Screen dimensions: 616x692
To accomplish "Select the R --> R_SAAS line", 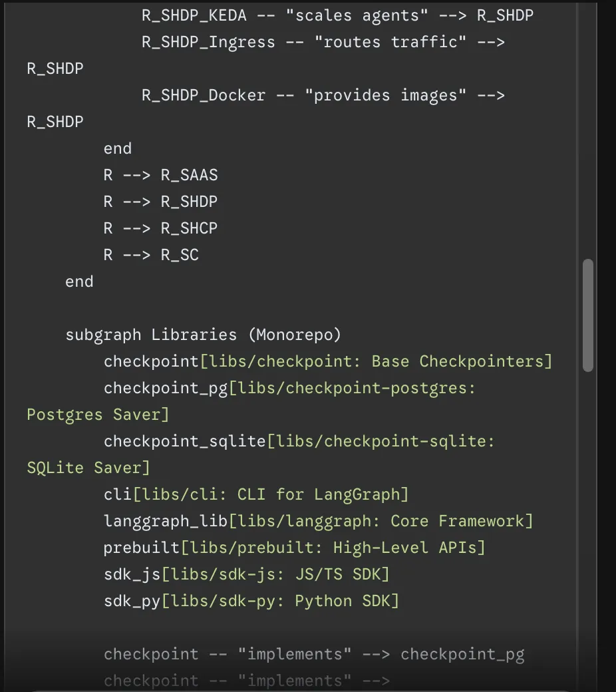I will tap(160, 174).
